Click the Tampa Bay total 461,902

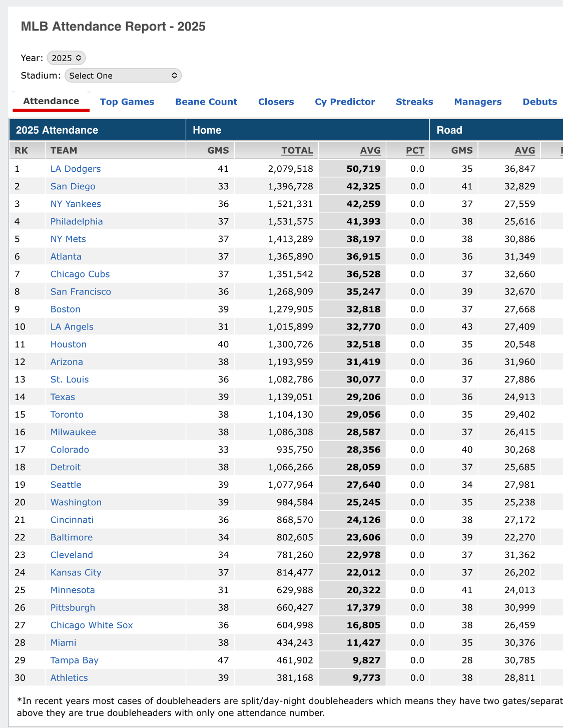click(295, 660)
